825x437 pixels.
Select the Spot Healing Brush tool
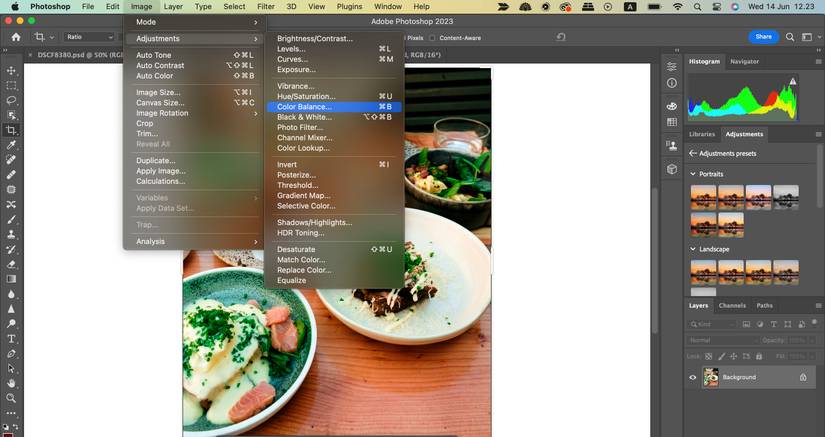[x=11, y=160]
